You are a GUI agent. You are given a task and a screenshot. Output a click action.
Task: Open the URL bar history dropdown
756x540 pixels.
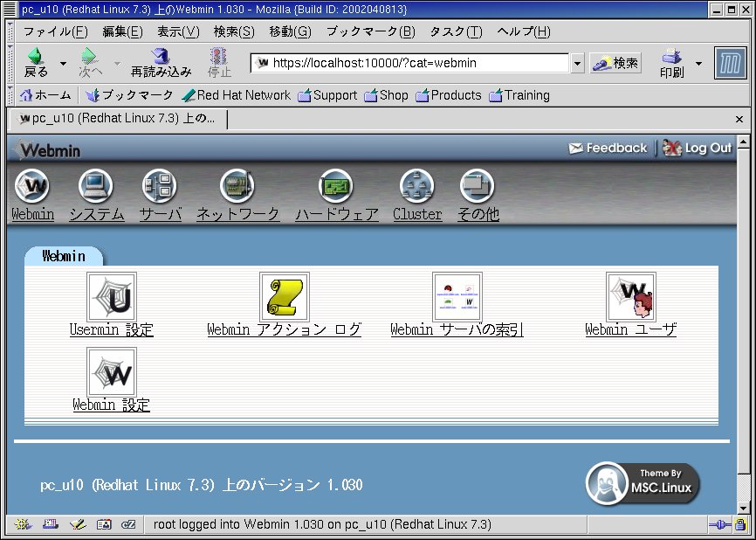pyautogui.click(x=577, y=63)
